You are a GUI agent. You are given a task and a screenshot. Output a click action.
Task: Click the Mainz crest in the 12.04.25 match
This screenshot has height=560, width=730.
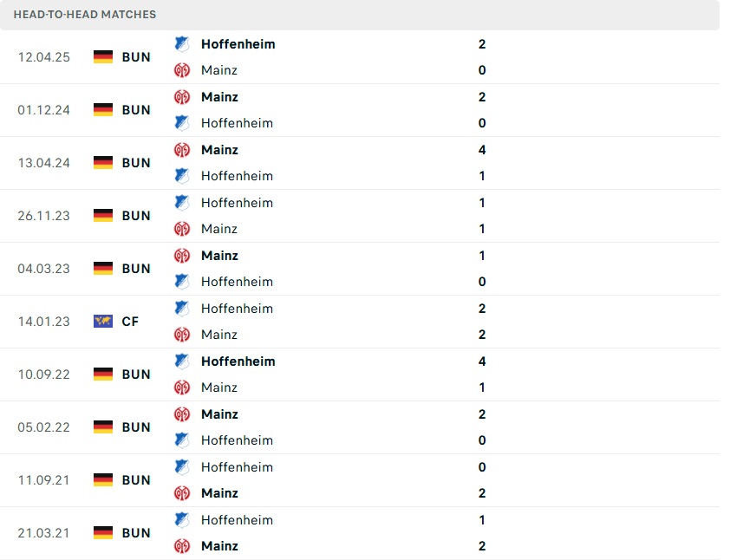[181, 70]
